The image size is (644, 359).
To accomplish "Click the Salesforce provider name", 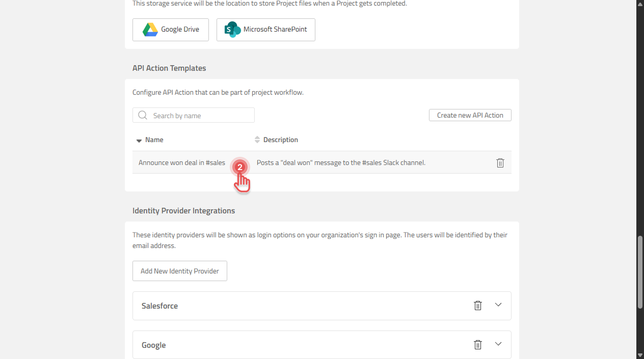I will (159, 306).
